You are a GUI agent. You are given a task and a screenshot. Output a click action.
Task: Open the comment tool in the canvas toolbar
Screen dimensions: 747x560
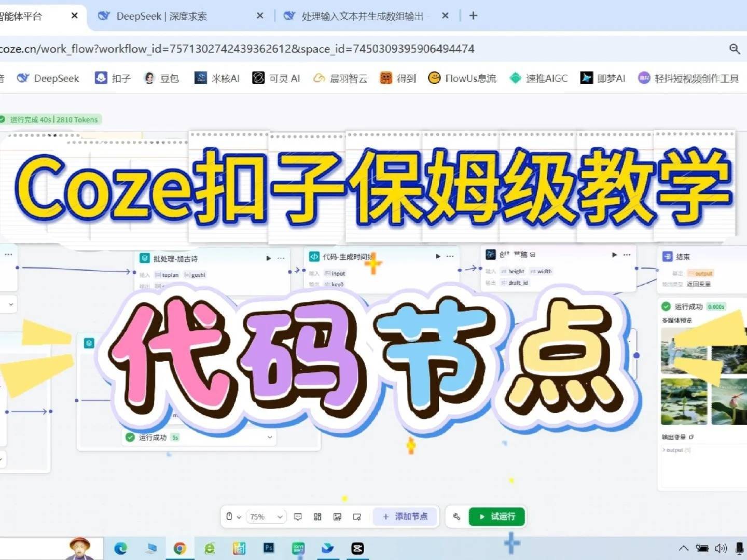click(298, 516)
